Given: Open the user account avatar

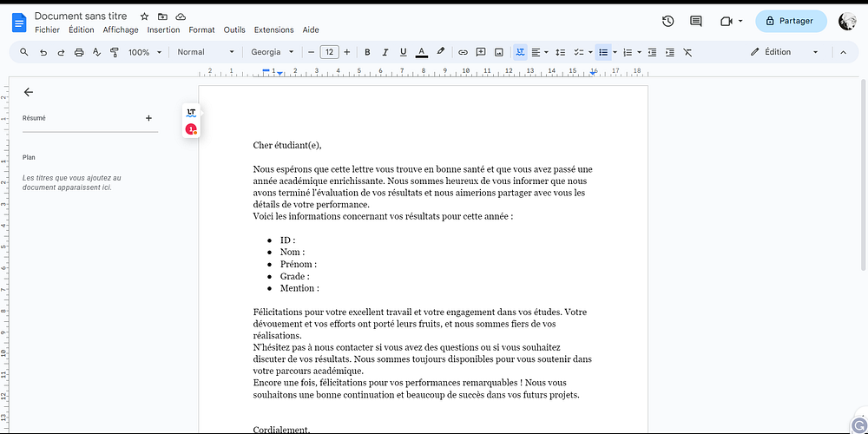Looking at the screenshot, I should tap(847, 21).
